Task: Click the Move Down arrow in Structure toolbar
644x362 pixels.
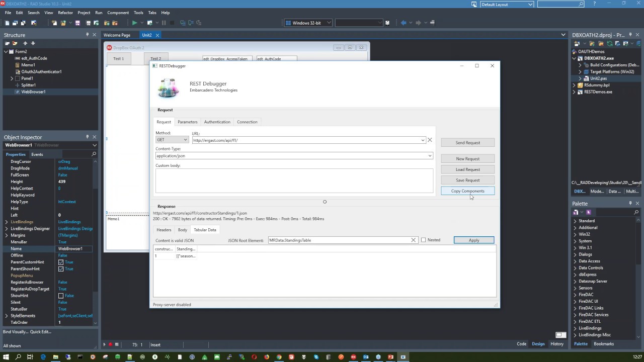Action: pyautogui.click(x=33, y=43)
